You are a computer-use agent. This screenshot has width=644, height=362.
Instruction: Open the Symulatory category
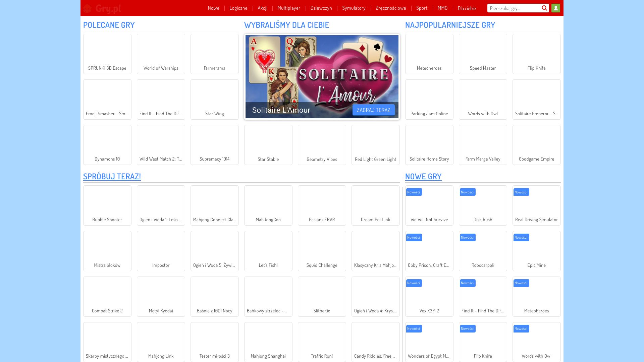[x=354, y=8]
